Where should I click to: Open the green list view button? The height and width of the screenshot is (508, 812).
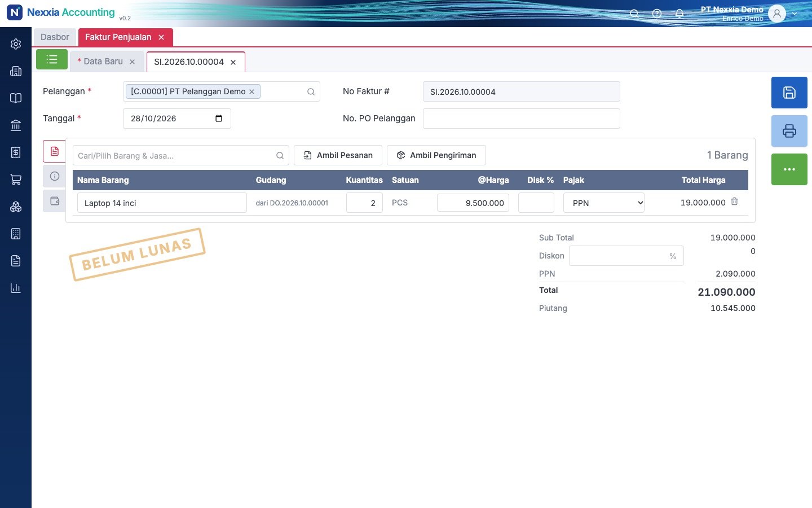click(x=52, y=59)
